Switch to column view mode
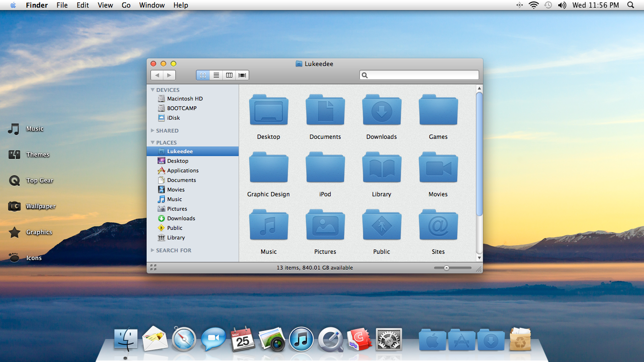Image resolution: width=644 pixels, height=362 pixels. (229, 75)
